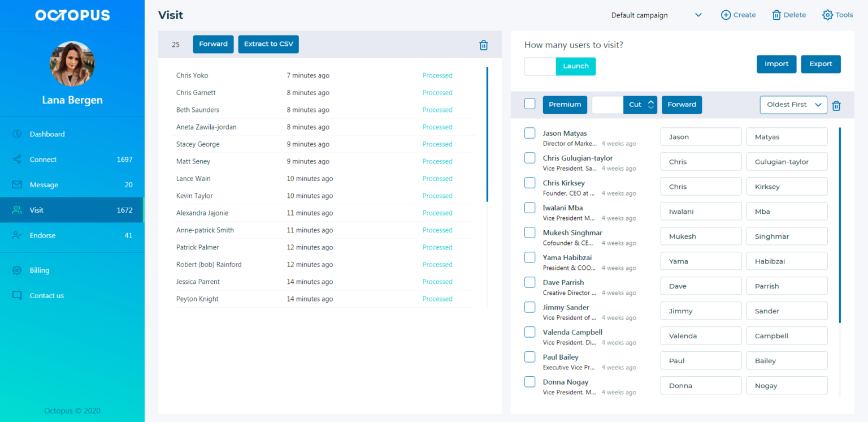868x422 pixels.
Task: Open the Oldest First sorting dropdown
Action: pyautogui.click(x=793, y=105)
